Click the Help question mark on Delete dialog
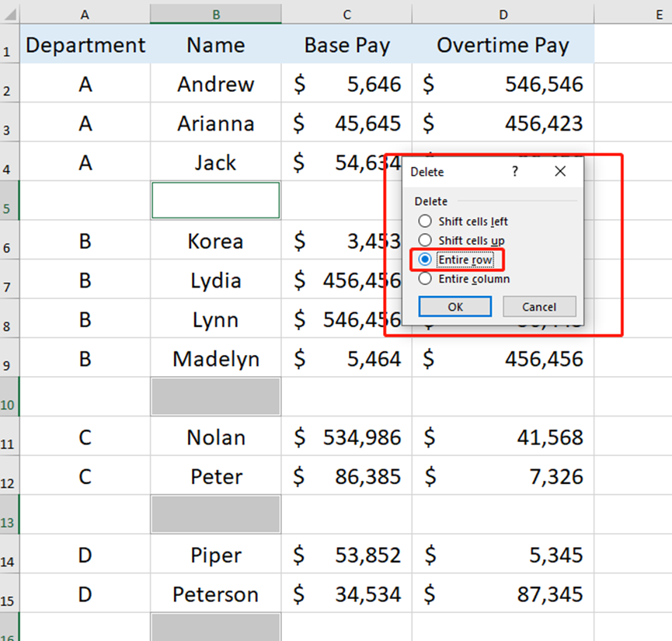This screenshot has width=672, height=641. tap(514, 172)
